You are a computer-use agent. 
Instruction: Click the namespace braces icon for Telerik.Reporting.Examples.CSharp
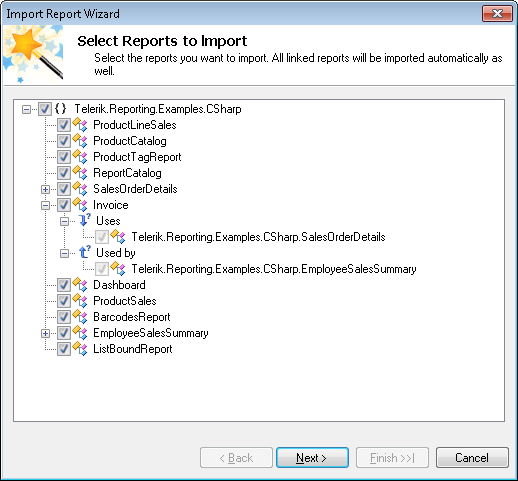pyautogui.click(x=60, y=109)
